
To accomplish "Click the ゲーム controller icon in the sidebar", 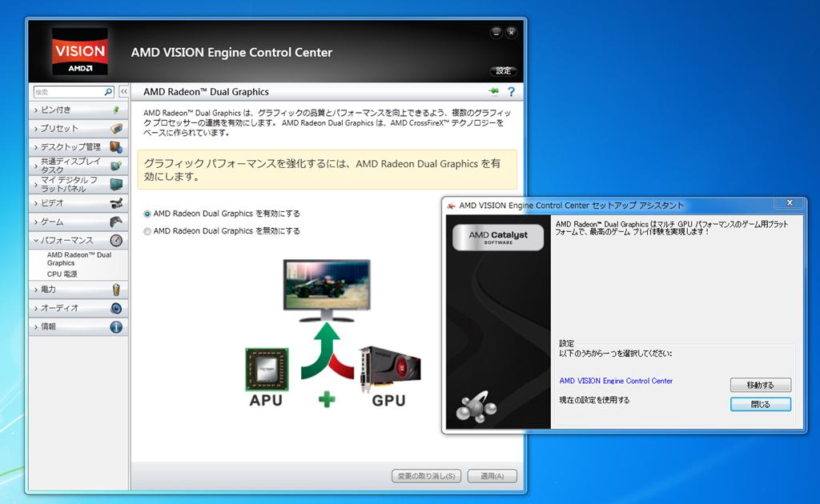I will pos(116,222).
